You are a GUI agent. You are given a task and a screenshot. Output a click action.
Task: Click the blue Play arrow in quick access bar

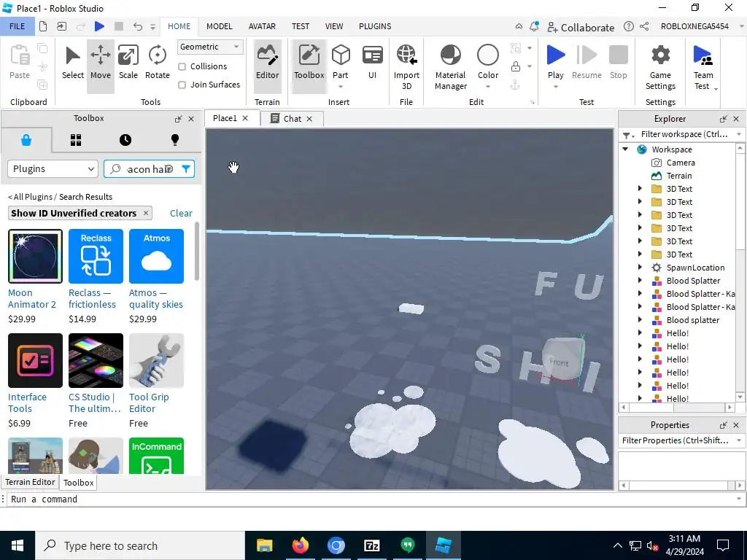pyautogui.click(x=99, y=26)
